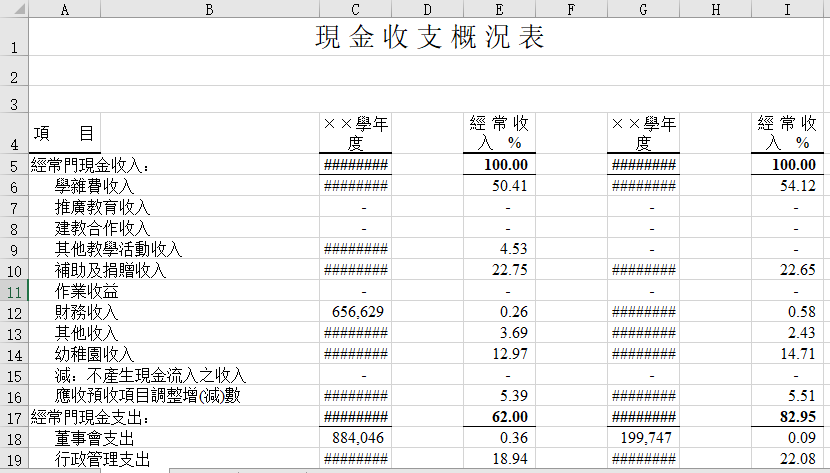The height and width of the screenshot is (473, 830).
Task: Click the 補助及捐贈收入 cell
Action: (110, 270)
